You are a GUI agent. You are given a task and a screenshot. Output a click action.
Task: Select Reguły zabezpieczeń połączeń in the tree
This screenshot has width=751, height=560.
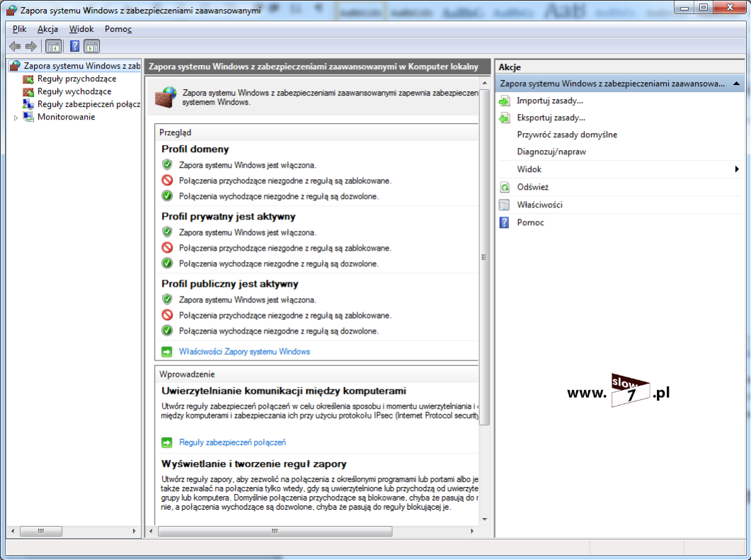click(88, 104)
